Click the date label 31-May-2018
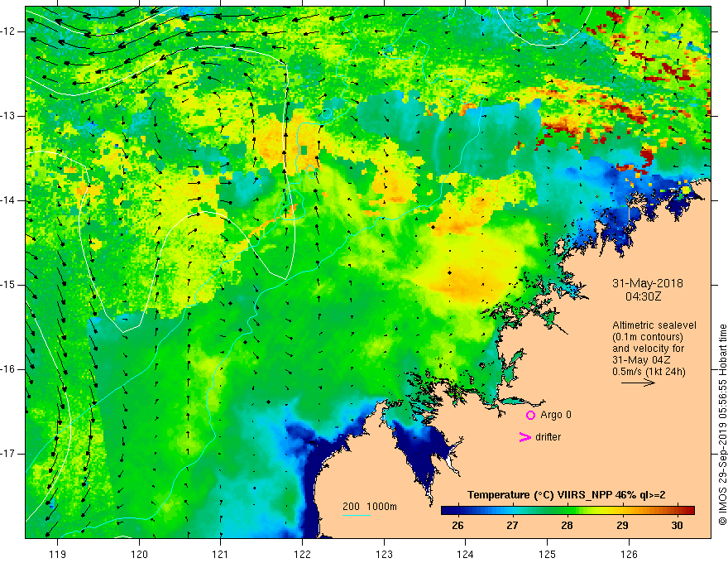 point(647,283)
